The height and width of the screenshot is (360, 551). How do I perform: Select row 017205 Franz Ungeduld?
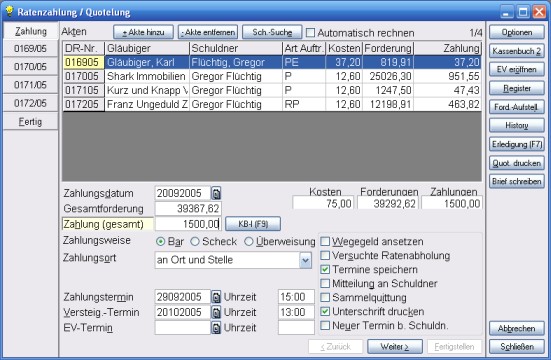[272, 104]
